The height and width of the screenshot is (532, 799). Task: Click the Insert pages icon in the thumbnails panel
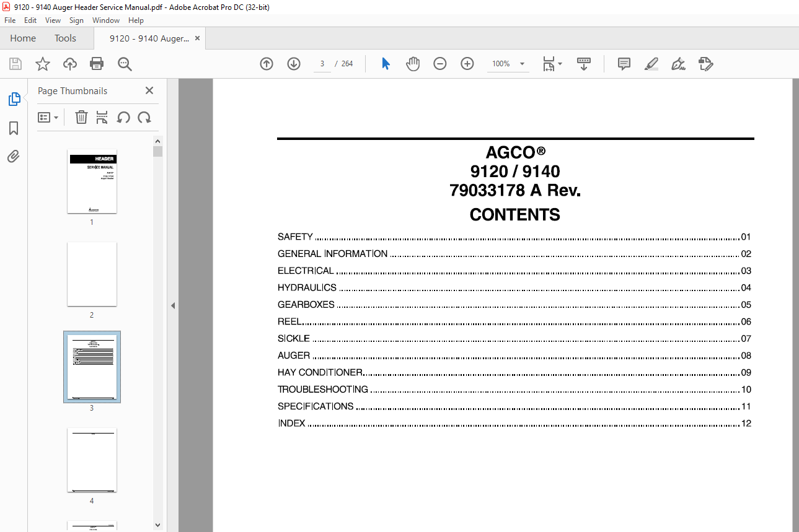pyautogui.click(x=102, y=117)
